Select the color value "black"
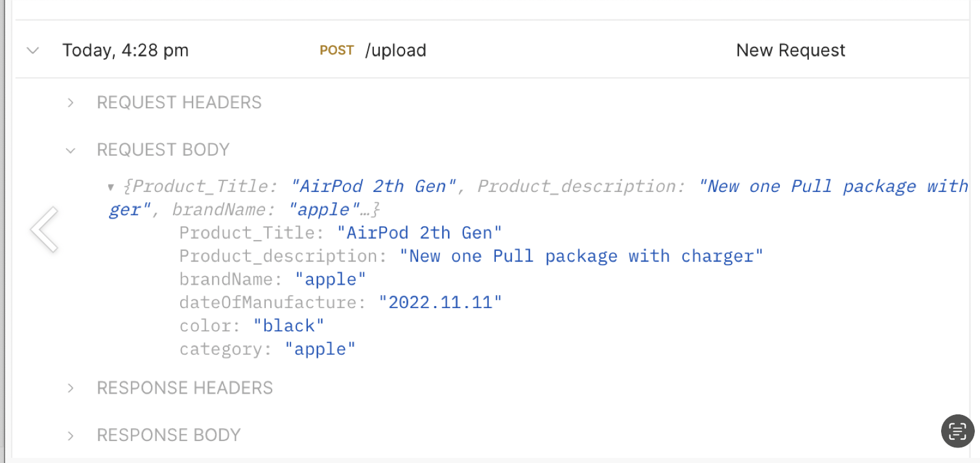The height and width of the screenshot is (463, 980). [x=288, y=326]
